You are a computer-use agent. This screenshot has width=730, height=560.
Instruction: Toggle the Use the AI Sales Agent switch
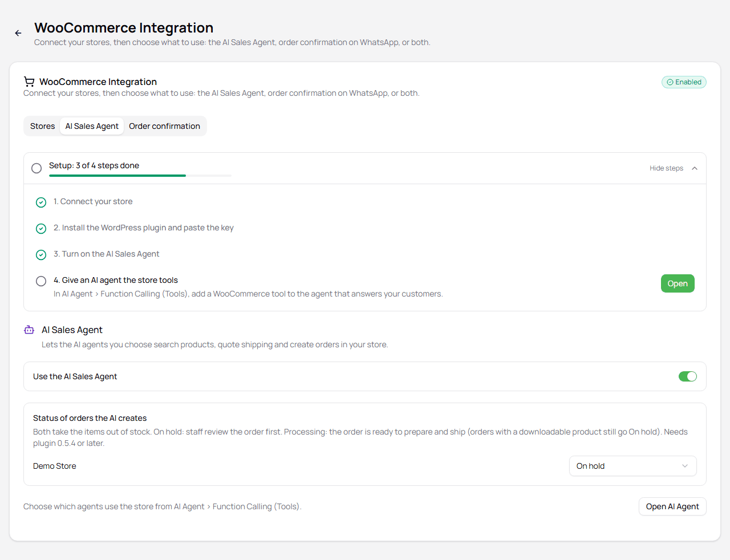688,376
